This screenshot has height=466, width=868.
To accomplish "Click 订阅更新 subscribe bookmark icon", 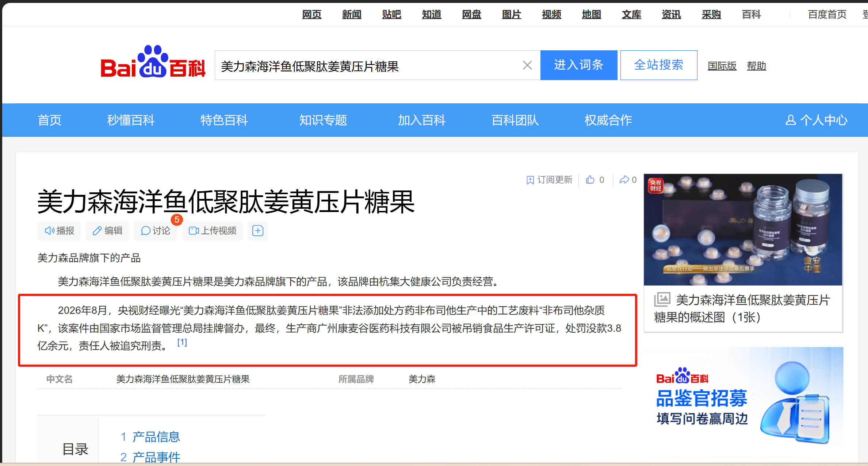I will click(x=530, y=180).
